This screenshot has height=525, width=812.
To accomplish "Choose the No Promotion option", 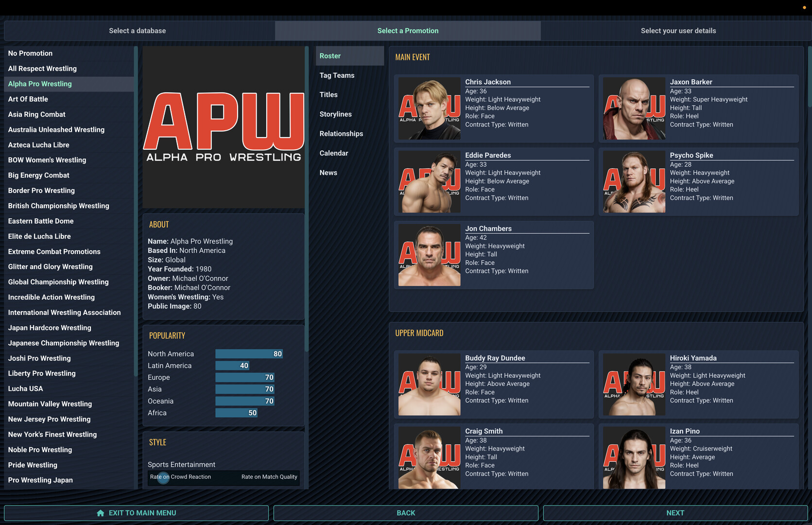I will pos(30,53).
